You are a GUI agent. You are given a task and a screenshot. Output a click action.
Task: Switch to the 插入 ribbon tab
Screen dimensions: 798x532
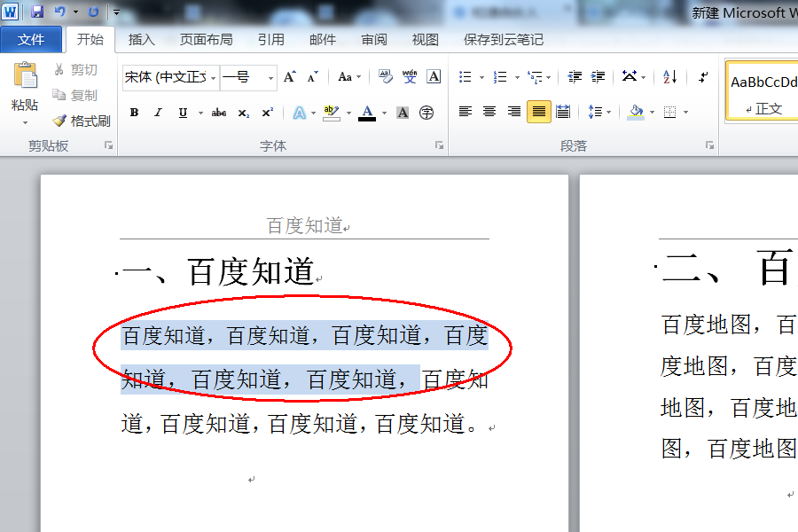141,40
